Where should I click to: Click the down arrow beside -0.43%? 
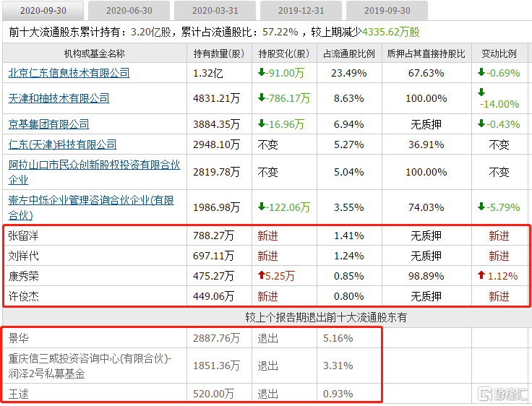(481, 123)
